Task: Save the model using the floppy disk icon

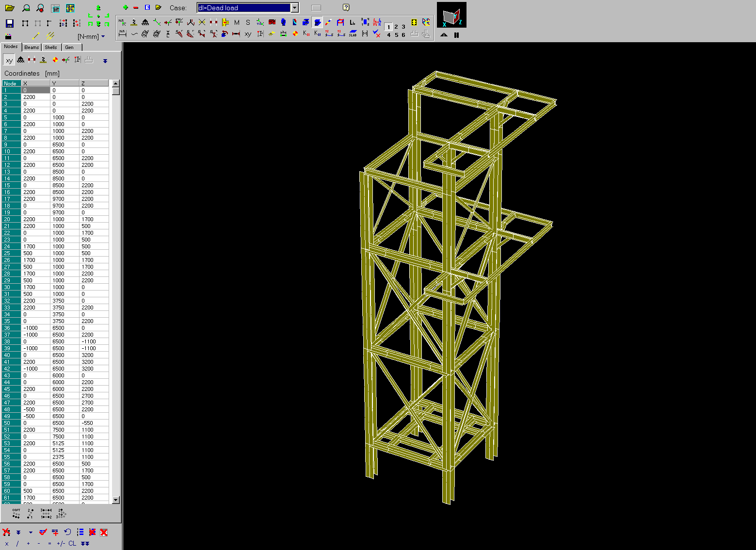Action: tap(10, 23)
